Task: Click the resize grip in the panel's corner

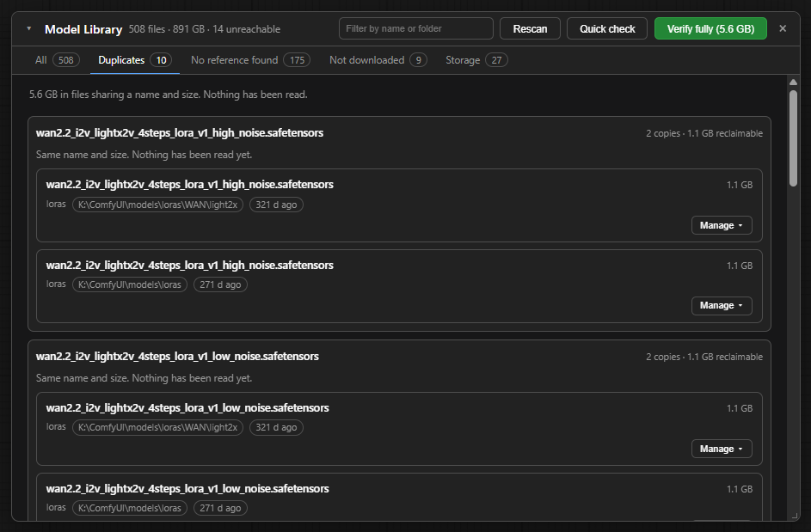Action: point(795,516)
